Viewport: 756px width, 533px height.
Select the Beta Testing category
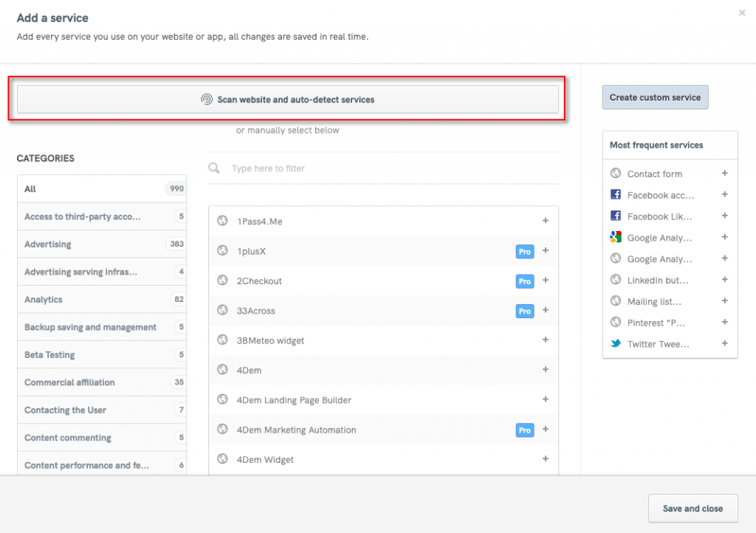[102, 354]
